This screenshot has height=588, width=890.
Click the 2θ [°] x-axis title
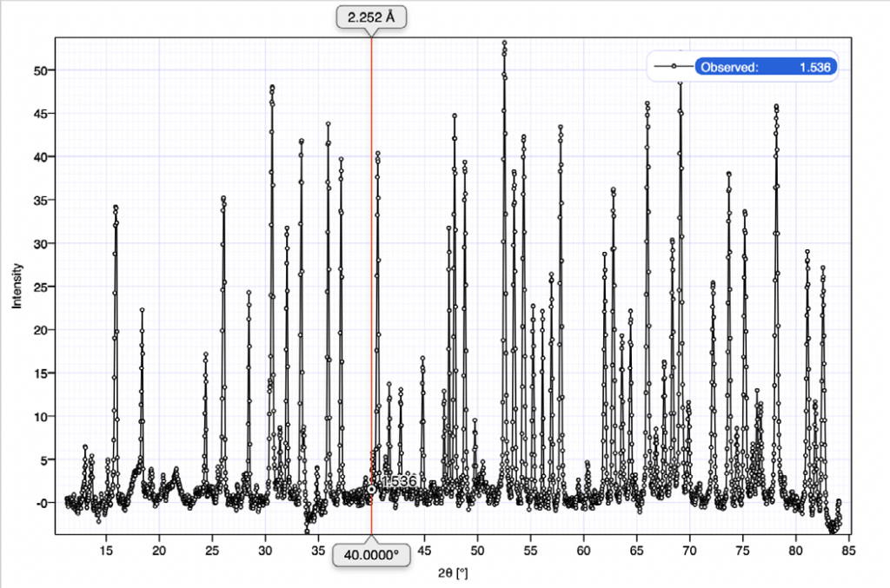(x=453, y=572)
